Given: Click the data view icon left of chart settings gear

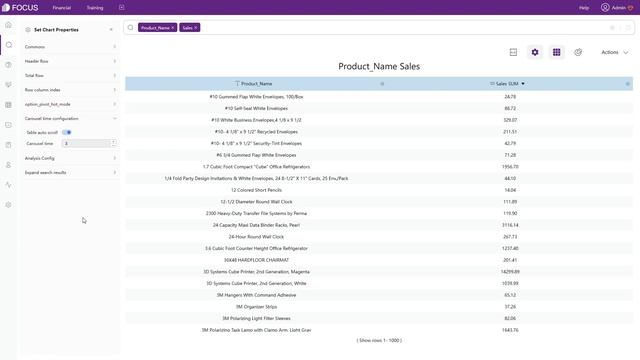Looking at the screenshot, I should (x=513, y=52).
